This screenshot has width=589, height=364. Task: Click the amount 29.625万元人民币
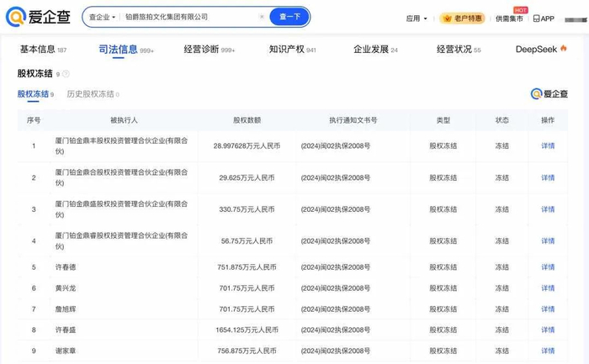(247, 178)
